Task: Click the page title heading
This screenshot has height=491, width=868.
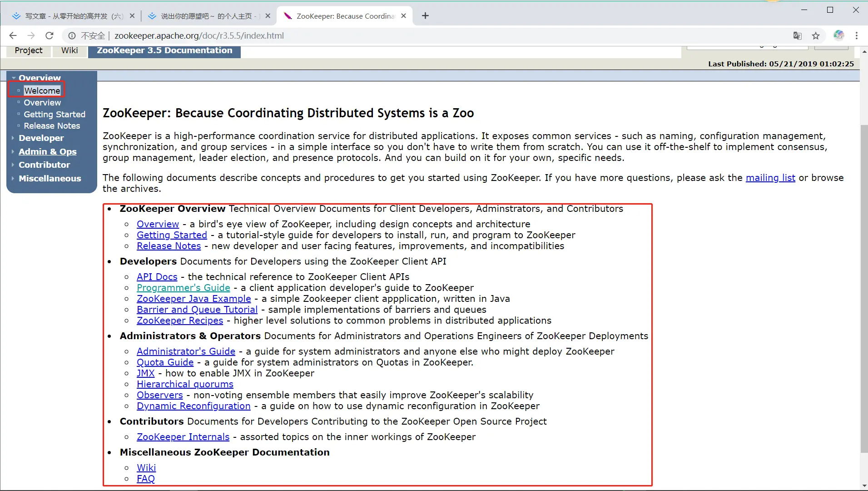Action: click(288, 113)
